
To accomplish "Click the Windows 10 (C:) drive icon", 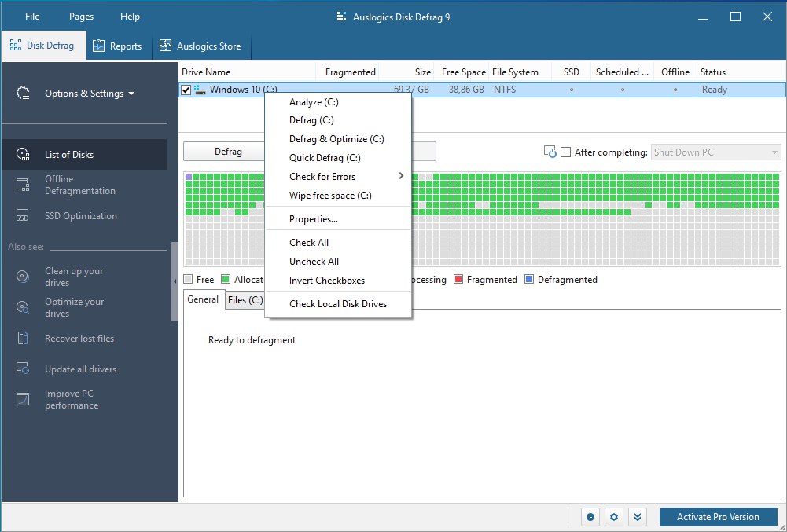I will [200, 90].
